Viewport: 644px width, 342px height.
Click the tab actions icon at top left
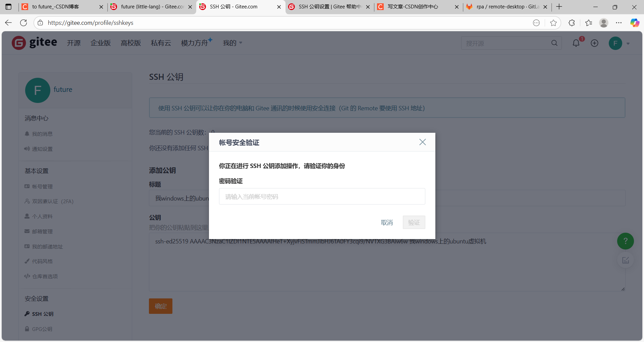coord(8,7)
